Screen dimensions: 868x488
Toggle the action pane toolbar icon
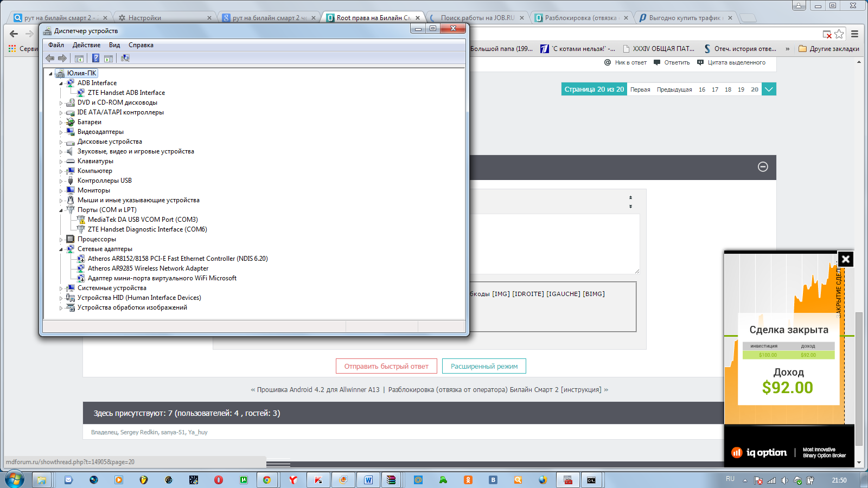pyautogui.click(x=108, y=58)
